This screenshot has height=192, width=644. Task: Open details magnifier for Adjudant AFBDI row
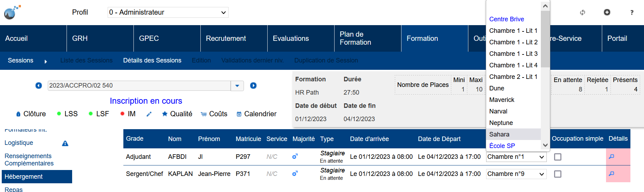point(611,157)
